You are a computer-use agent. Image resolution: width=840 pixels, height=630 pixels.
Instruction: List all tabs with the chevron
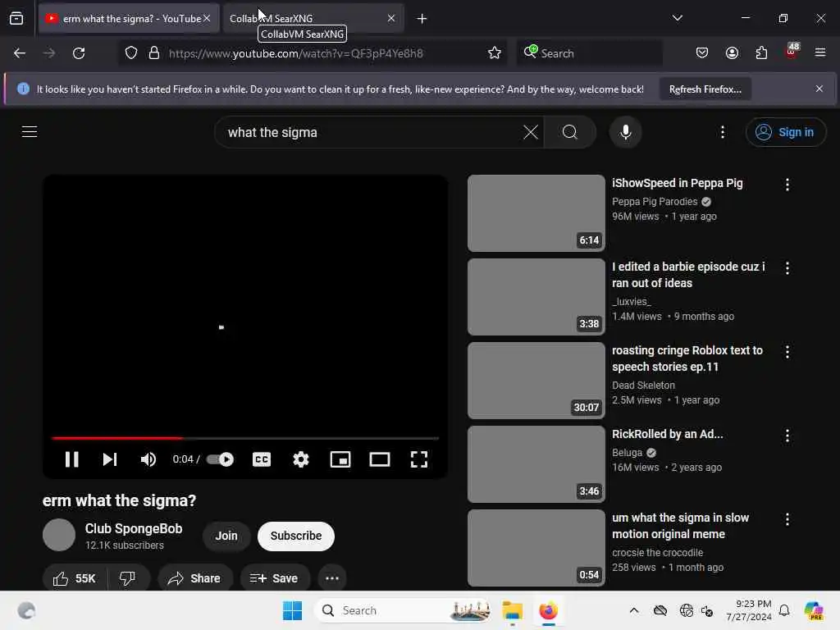pyautogui.click(x=677, y=18)
